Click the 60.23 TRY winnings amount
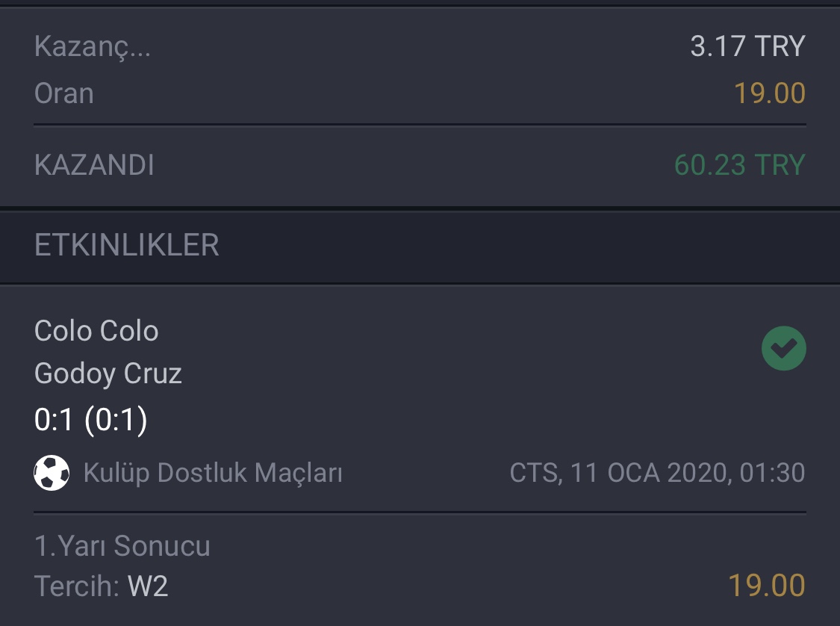The image size is (840, 626). pyautogui.click(x=740, y=164)
